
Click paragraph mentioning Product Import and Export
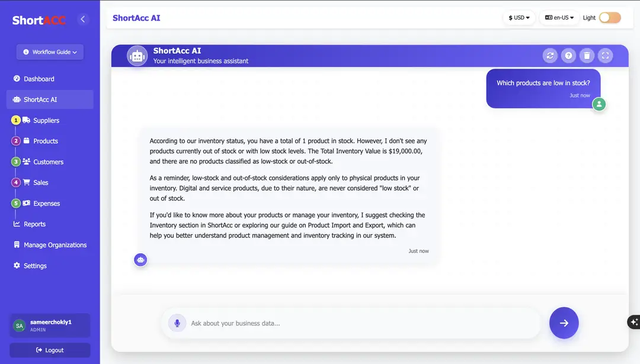click(287, 226)
